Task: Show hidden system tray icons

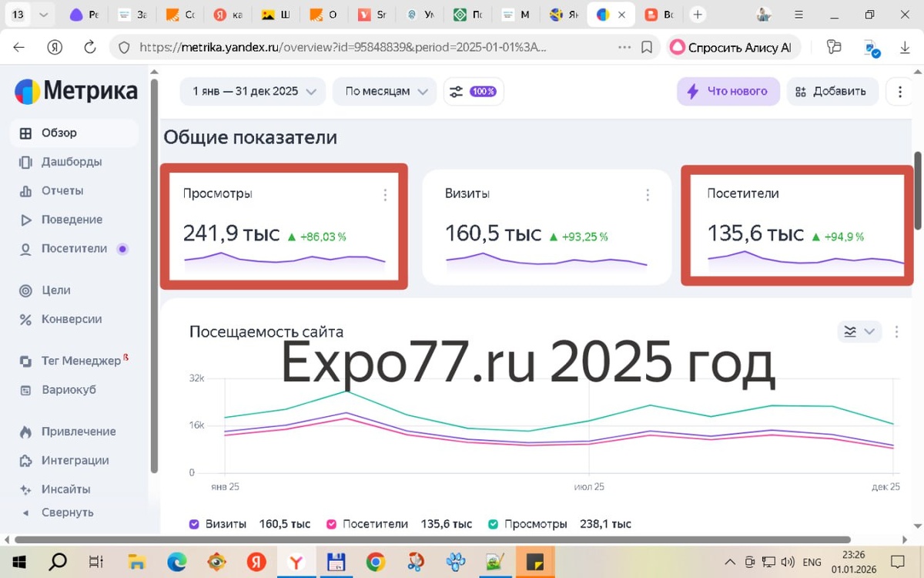Action: point(730,562)
